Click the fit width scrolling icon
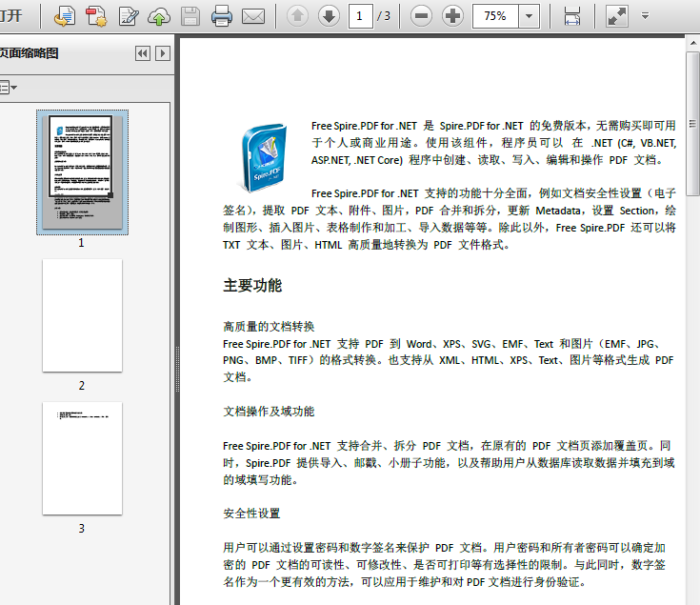Screen dimensions: 700x605 pos(571,16)
